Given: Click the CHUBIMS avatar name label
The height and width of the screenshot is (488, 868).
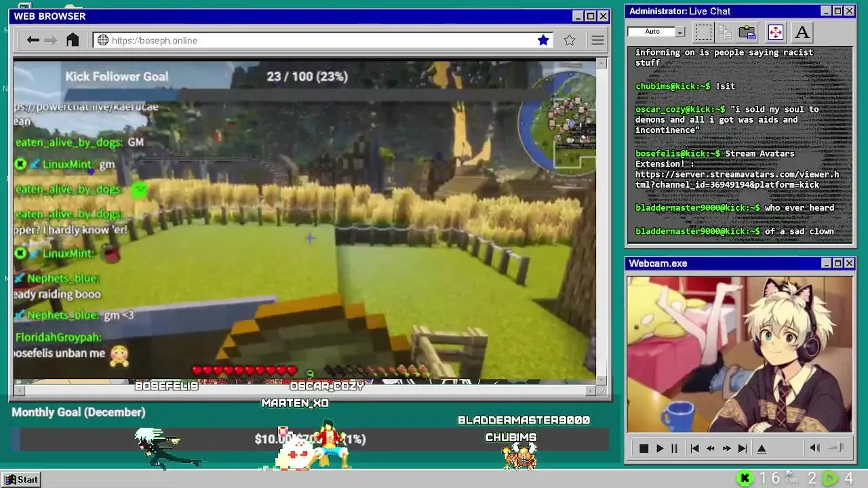Looking at the screenshot, I should [x=511, y=437].
